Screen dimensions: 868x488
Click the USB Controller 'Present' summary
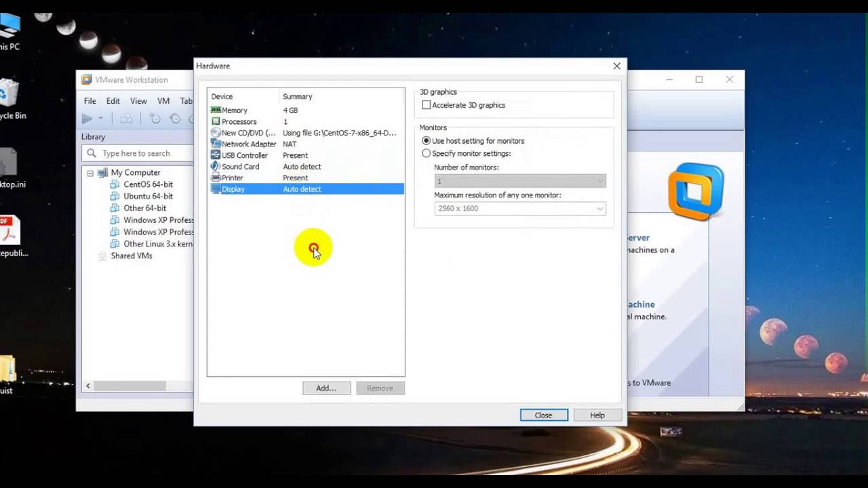click(x=295, y=155)
